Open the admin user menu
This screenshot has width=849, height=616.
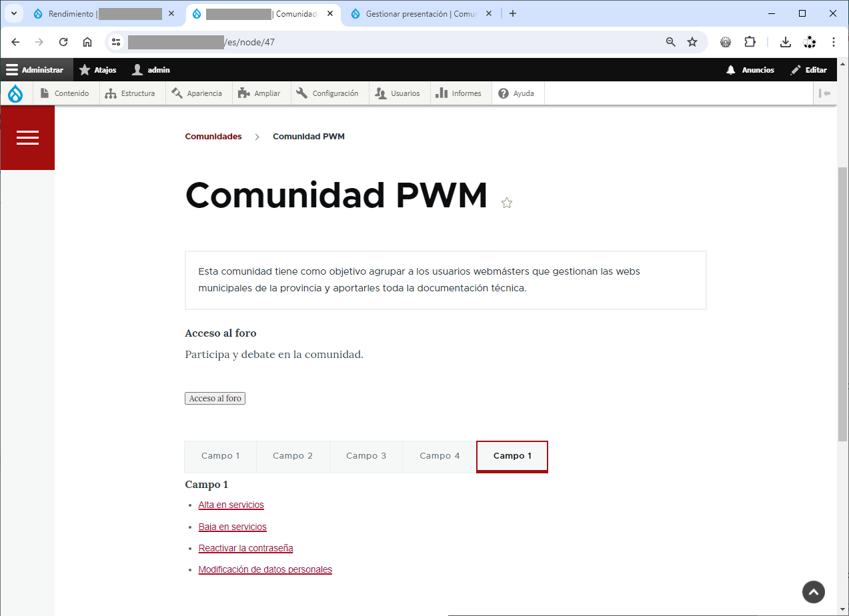151,70
